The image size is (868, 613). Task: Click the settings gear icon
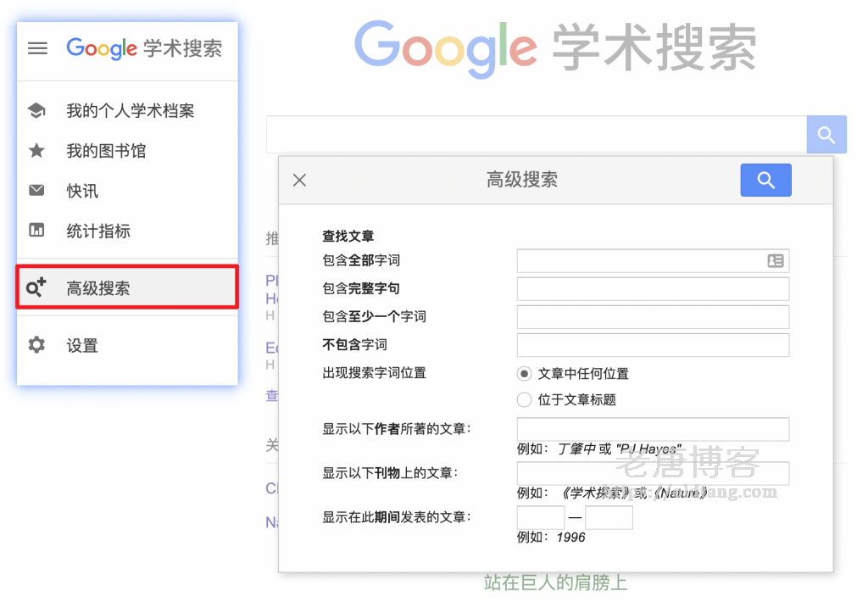[36, 345]
